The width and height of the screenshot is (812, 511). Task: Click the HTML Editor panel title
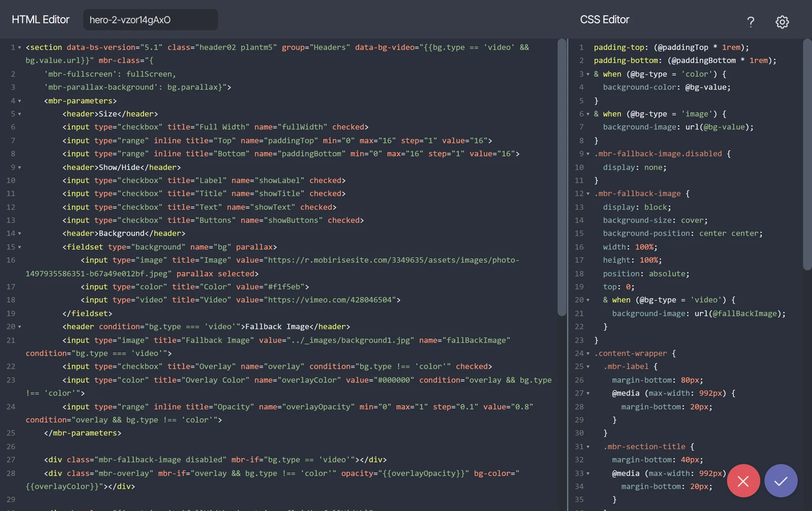pyautogui.click(x=41, y=20)
